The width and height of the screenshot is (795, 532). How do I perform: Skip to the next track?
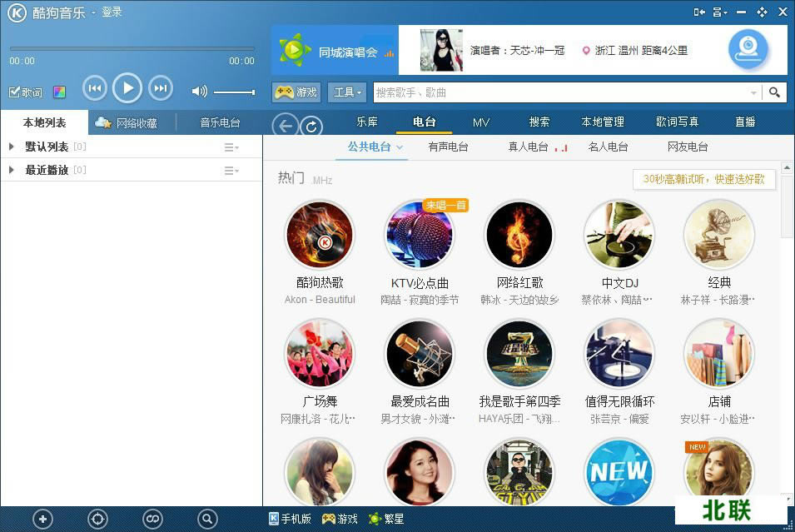tap(160, 88)
